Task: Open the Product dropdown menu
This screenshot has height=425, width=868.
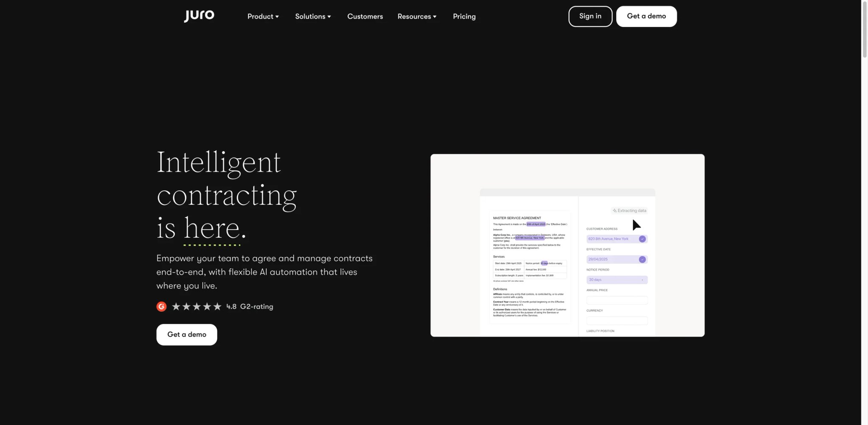Action: pyautogui.click(x=263, y=17)
